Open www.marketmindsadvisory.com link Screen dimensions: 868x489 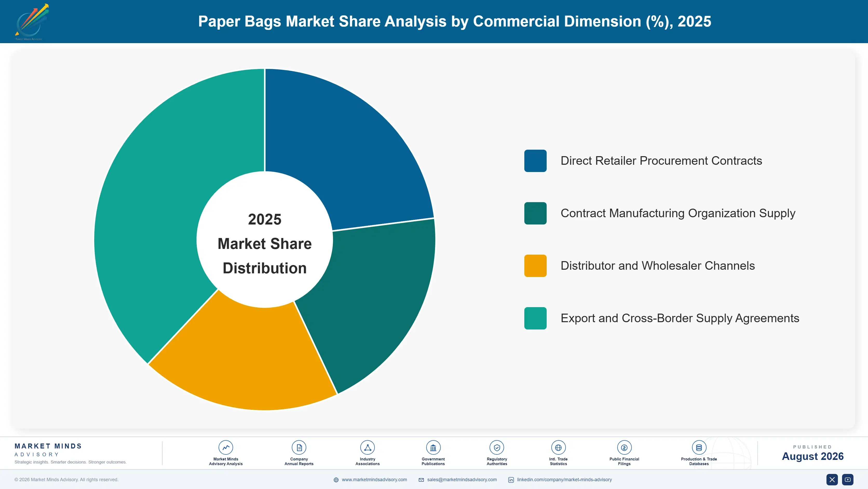pyautogui.click(x=374, y=480)
